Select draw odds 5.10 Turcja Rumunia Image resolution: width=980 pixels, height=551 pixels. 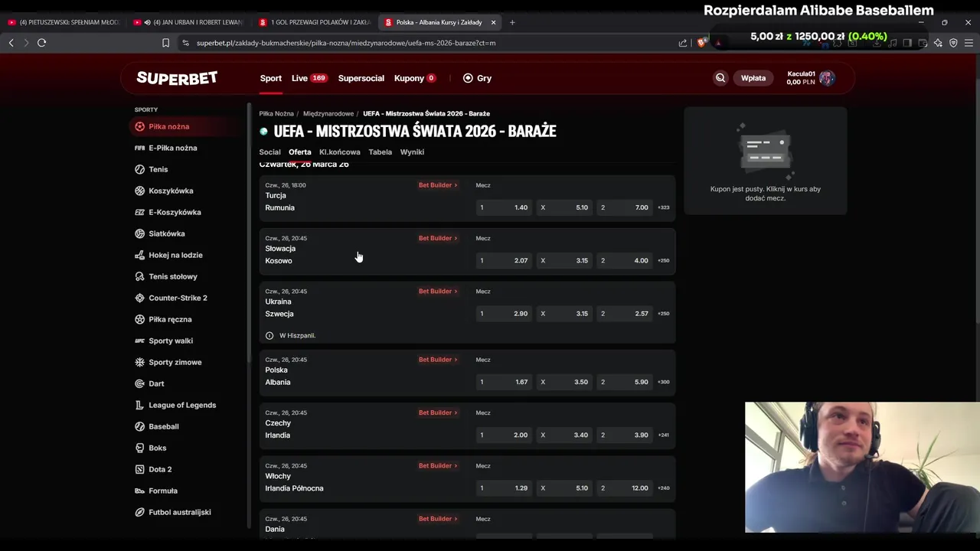565,207
